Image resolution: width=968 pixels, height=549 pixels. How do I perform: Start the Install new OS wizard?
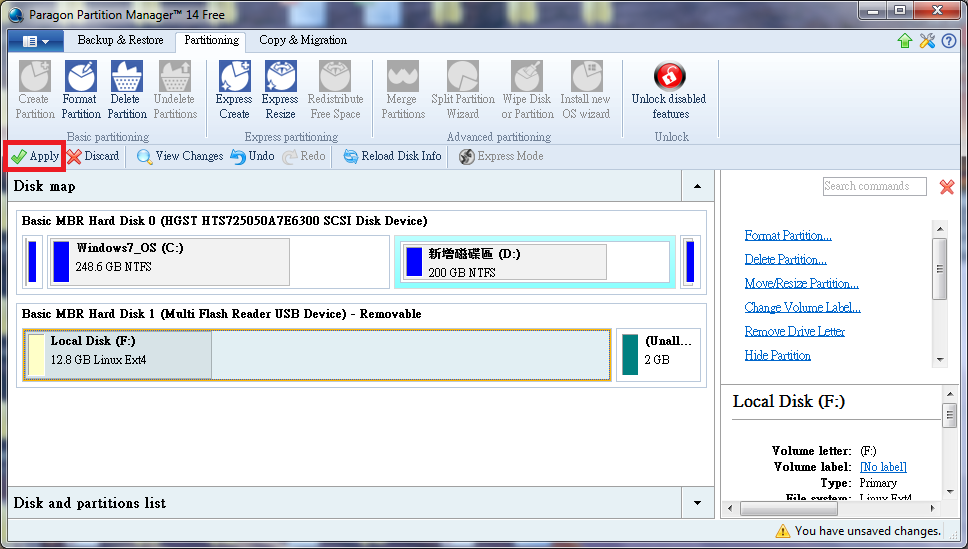[x=586, y=90]
